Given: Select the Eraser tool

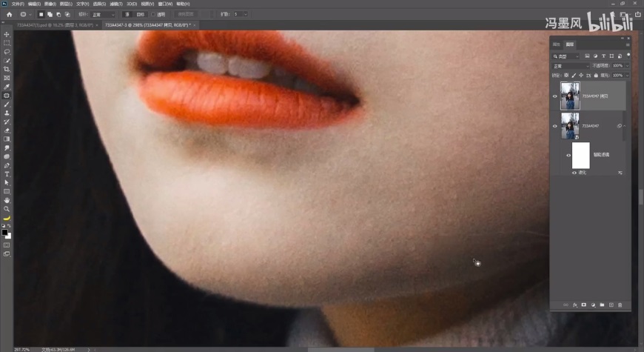Looking at the screenshot, I should pos(7,130).
